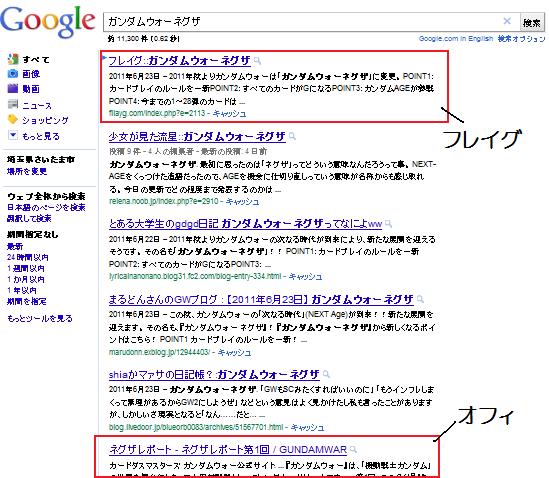This screenshot has height=478, width=549.
Task: Click the 検索 search button
Action: [x=532, y=23]
